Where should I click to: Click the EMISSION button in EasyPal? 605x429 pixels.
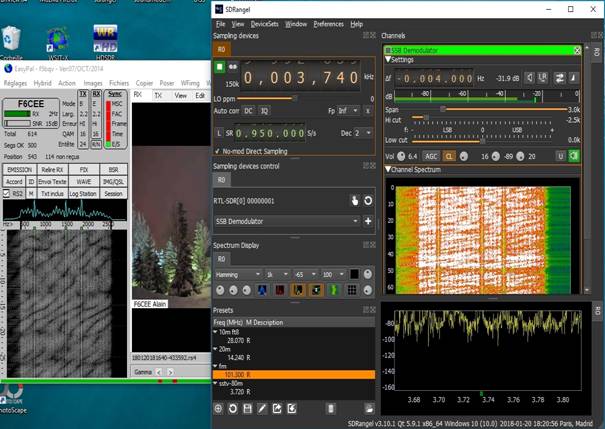click(x=20, y=169)
